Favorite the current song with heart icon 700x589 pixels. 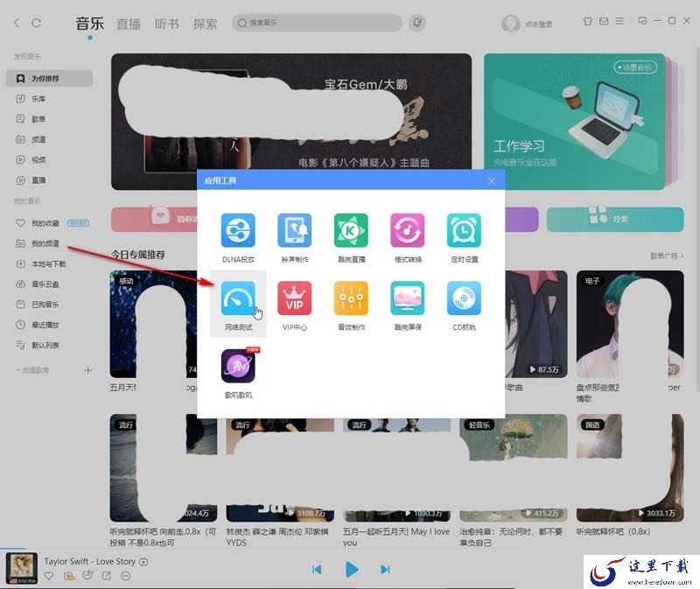(x=49, y=576)
